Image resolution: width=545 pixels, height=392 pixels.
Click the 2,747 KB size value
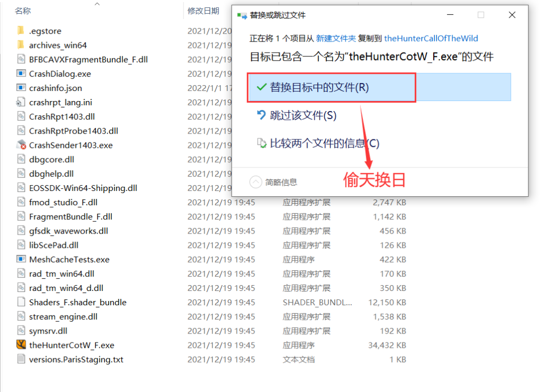(x=389, y=202)
